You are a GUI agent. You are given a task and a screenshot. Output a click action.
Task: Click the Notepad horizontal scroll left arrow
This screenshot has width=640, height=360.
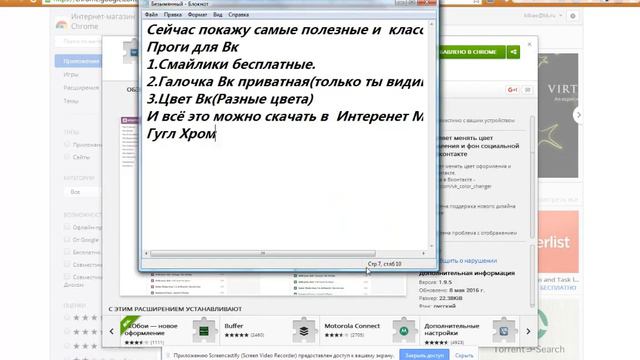pos(146,253)
